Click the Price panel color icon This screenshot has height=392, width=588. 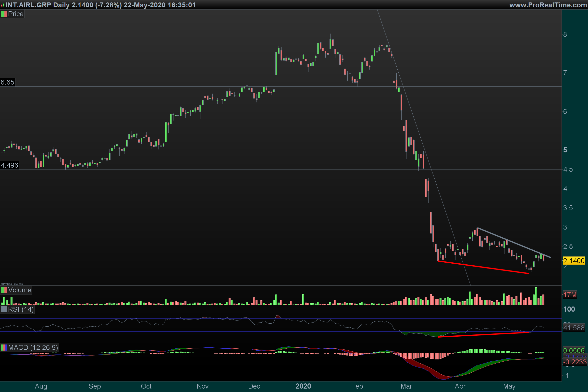4,14
